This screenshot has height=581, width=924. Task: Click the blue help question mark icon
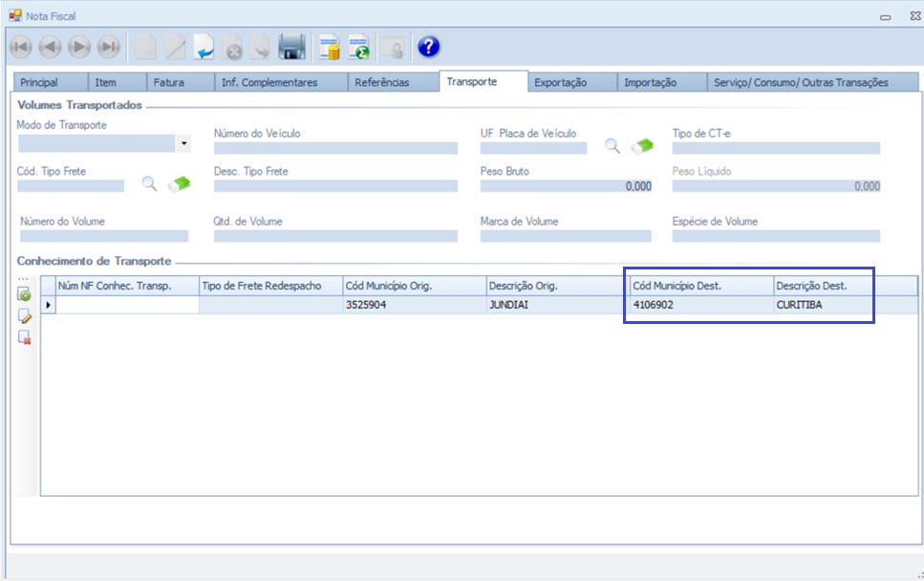coord(429,47)
